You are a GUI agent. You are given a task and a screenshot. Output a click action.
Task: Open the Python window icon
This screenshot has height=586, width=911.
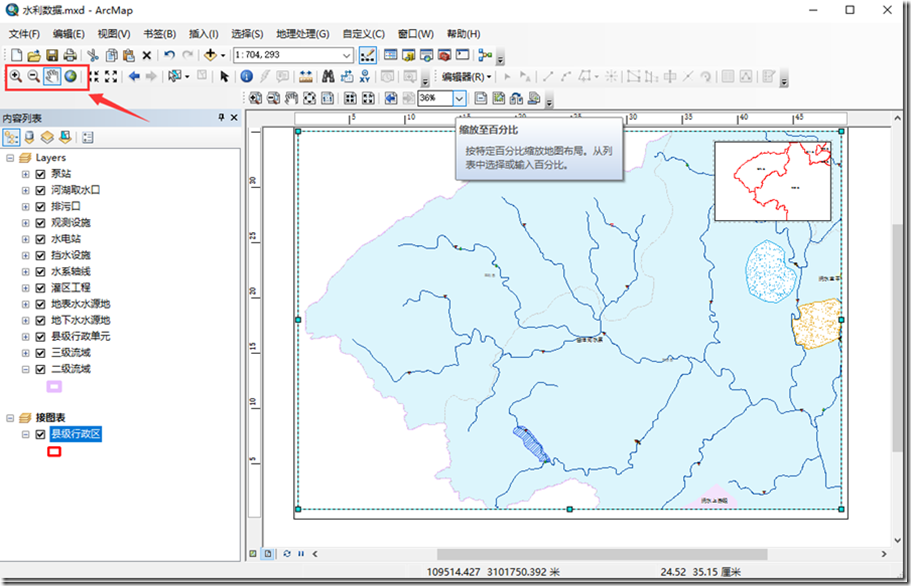462,55
